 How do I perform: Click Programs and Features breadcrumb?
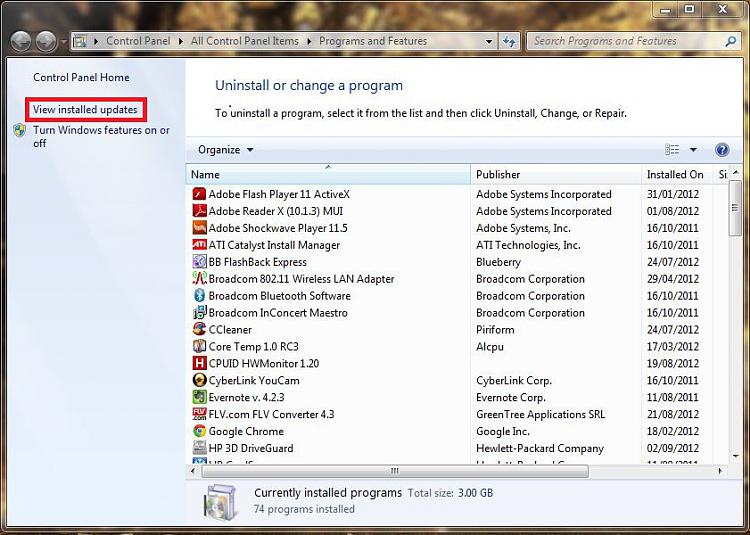tap(373, 41)
